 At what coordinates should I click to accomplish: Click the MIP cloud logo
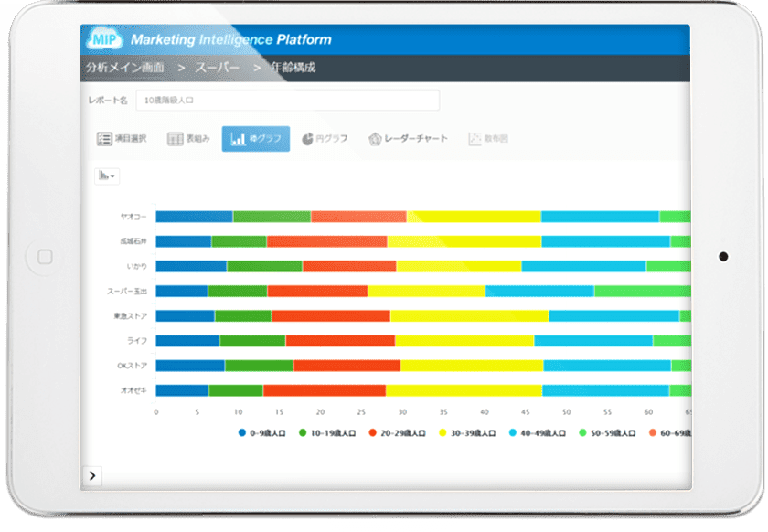click(104, 39)
